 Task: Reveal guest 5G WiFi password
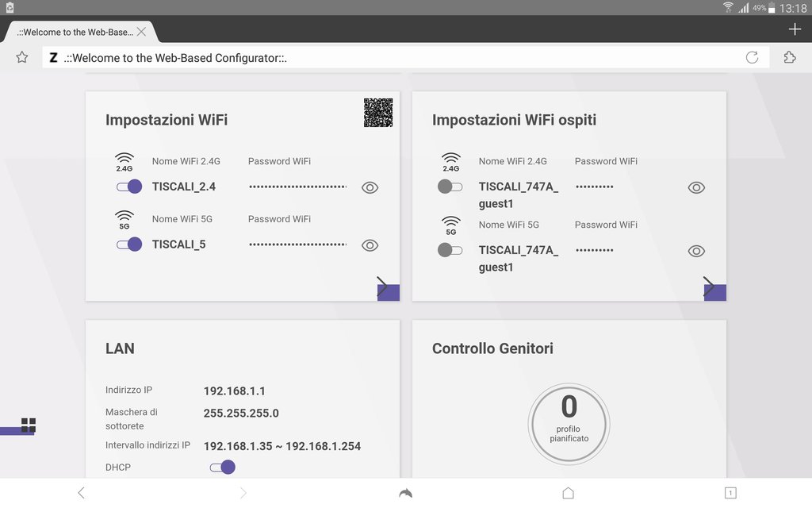[x=696, y=252]
